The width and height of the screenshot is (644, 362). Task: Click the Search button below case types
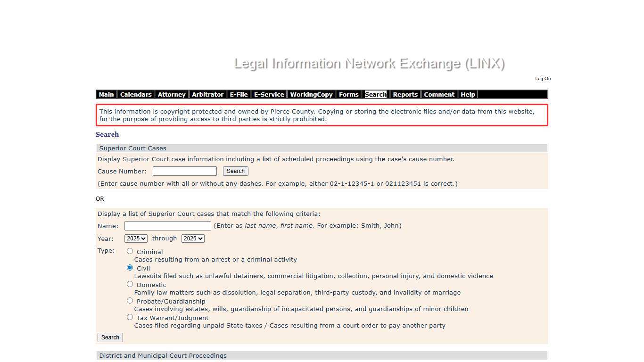tap(110, 337)
